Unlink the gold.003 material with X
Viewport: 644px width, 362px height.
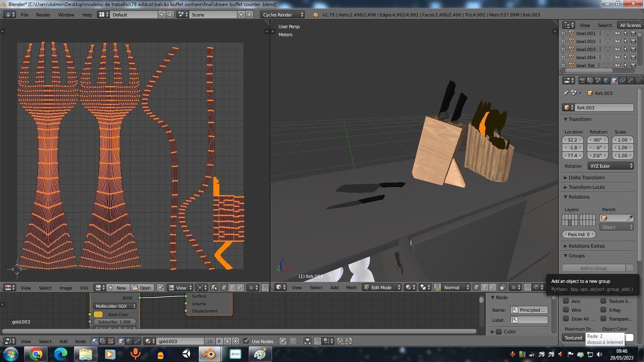(x=236, y=341)
